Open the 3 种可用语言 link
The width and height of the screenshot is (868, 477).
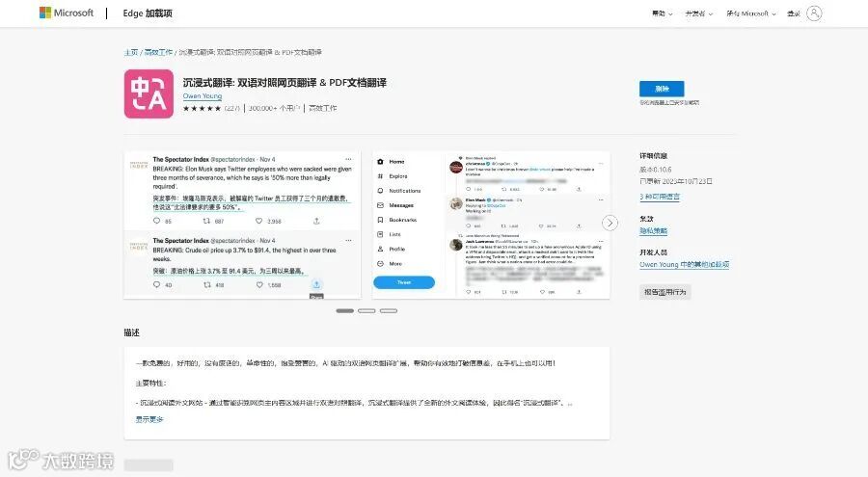click(x=660, y=197)
